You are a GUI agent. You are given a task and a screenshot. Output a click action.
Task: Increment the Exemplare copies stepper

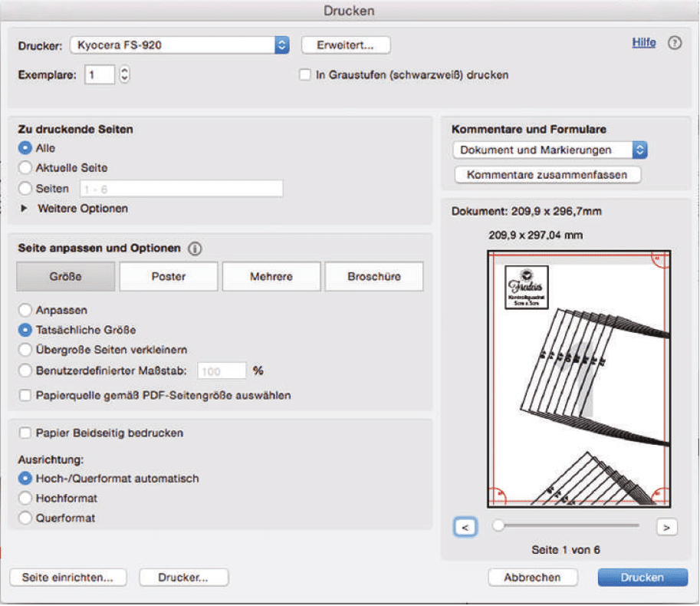125,71
